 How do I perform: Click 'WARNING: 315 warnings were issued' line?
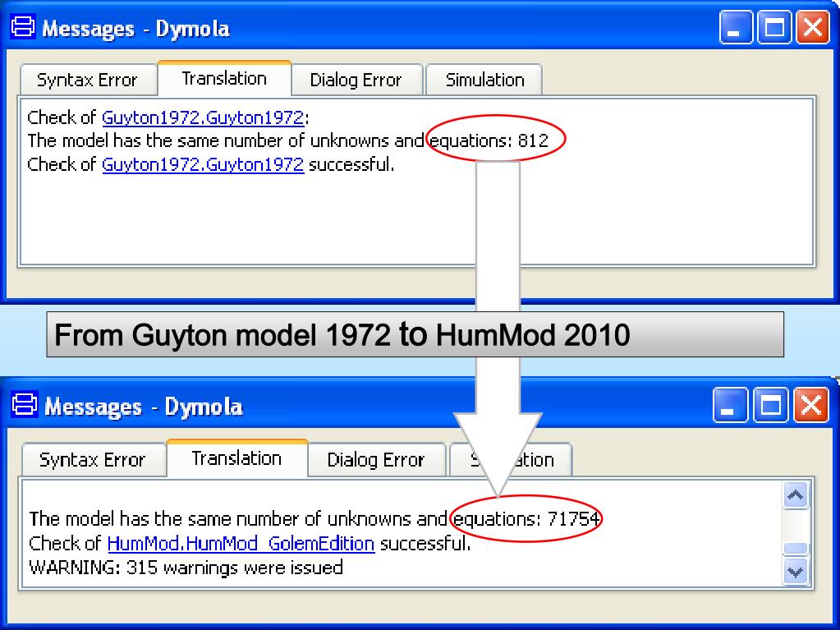tap(186, 568)
